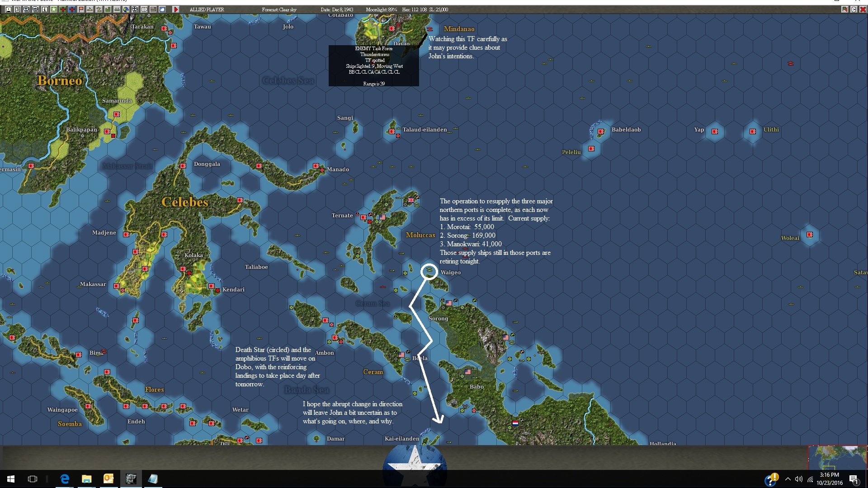868x488 pixels.
Task: Select the Japanese base marker at Yap
Action: (x=715, y=131)
